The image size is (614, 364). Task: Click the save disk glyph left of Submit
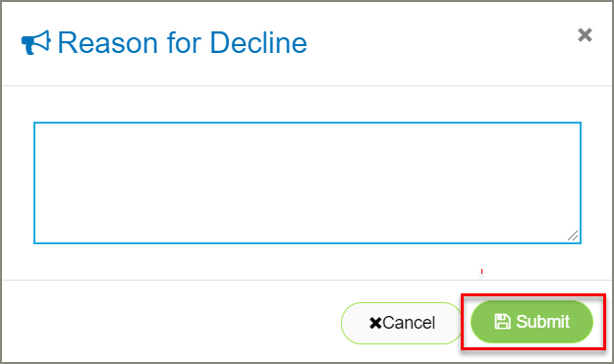(x=502, y=322)
